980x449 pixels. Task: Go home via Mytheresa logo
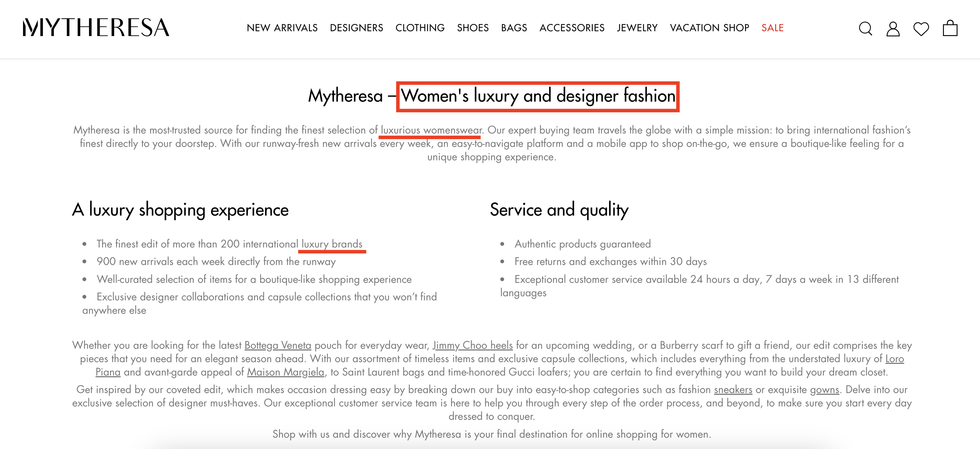point(96,27)
